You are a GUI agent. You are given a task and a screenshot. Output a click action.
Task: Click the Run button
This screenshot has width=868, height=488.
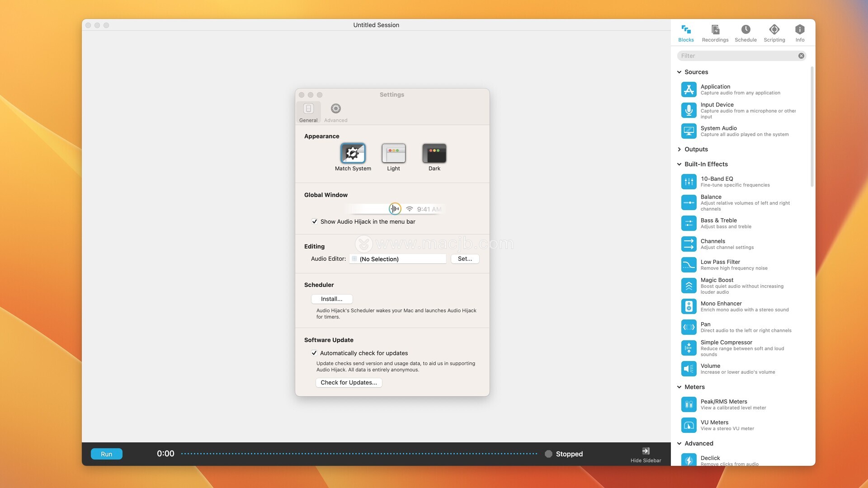[106, 454]
